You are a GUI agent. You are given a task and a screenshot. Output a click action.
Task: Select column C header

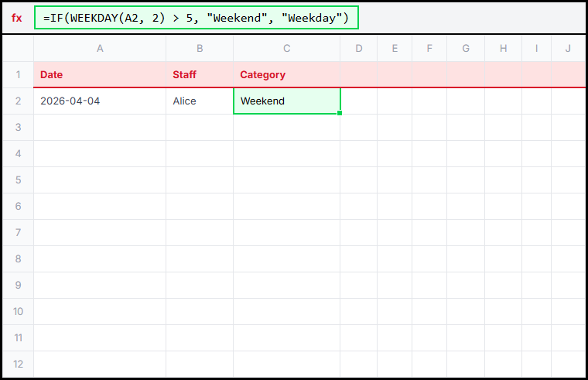pos(286,49)
